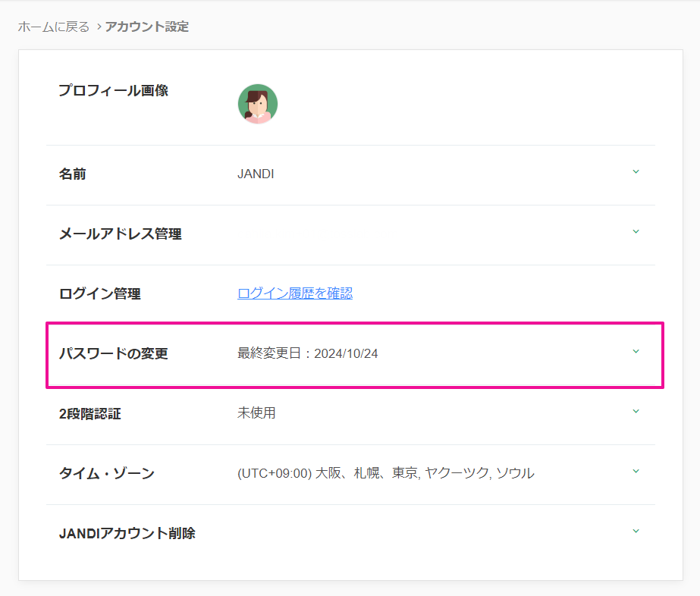Expand the メールアドレス管理 chevron
This screenshot has height=596, width=700.
pyautogui.click(x=636, y=232)
